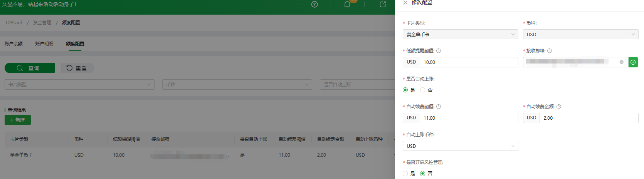Viewport: 644px width, 179px height.
Task: Open the notification bell icon
Action: click(347, 5)
